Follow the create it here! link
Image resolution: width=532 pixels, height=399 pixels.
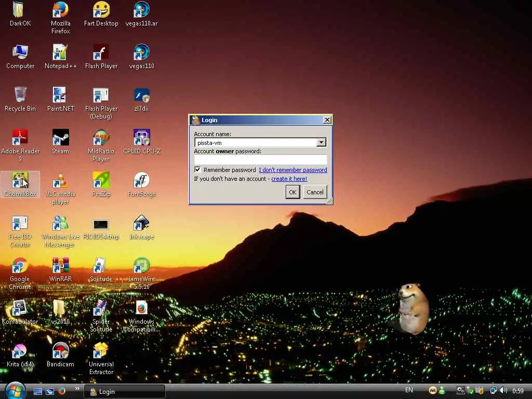pyautogui.click(x=289, y=179)
